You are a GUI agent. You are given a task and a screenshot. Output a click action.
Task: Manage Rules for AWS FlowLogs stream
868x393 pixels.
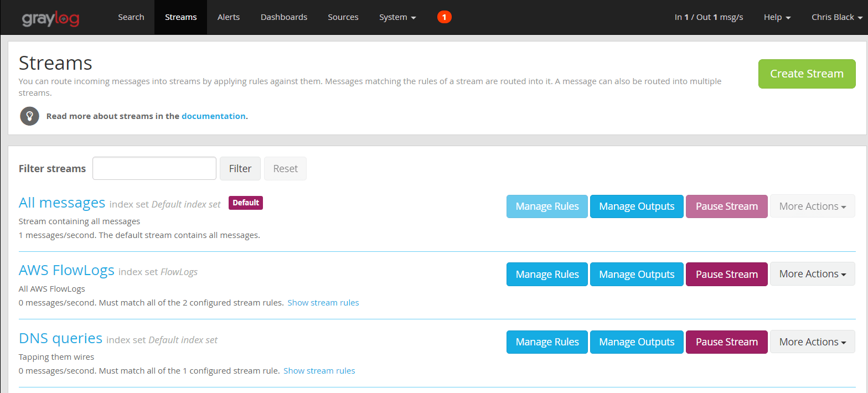(x=547, y=274)
